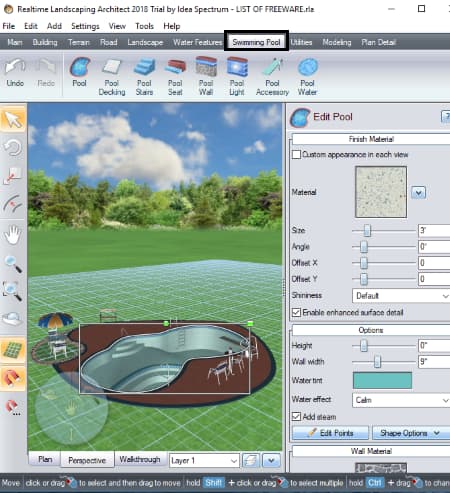
Task: Toggle the Add steam checkbox
Action: pyautogui.click(x=296, y=417)
